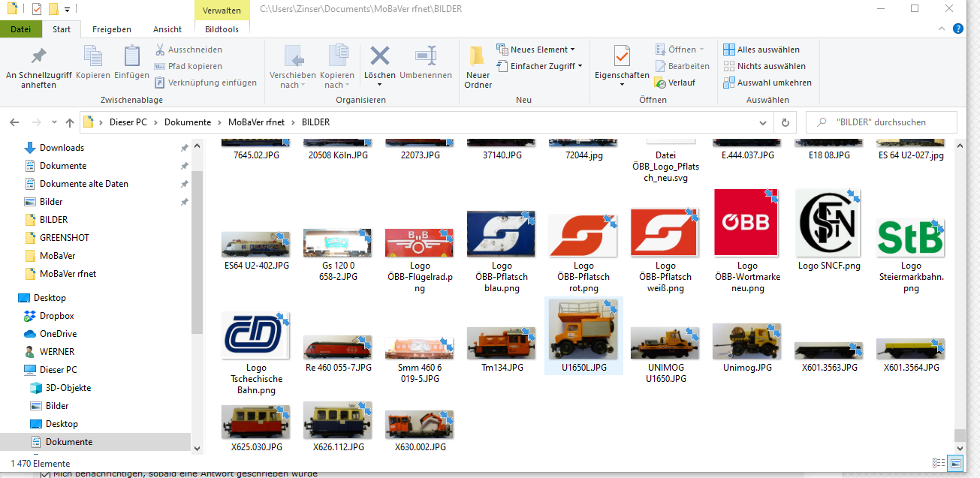Viewport: 980px width, 478px height.
Task: Open the Bildtools tab
Action: (x=222, y=29)
